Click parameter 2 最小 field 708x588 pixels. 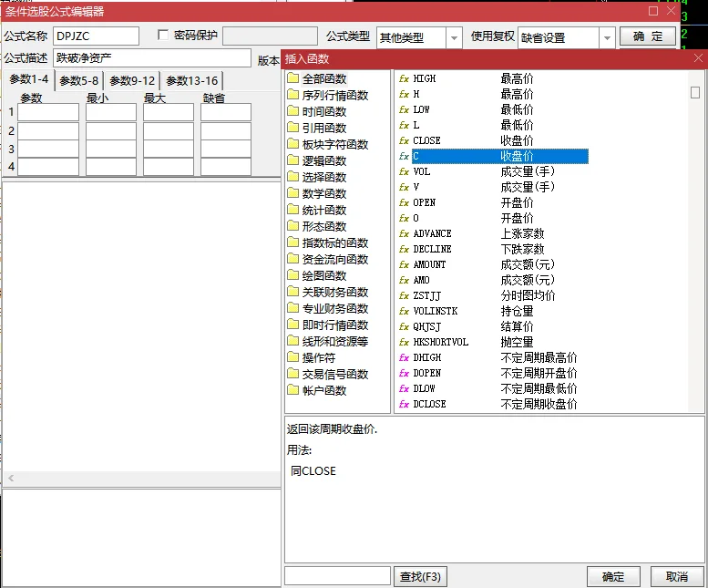111,131
